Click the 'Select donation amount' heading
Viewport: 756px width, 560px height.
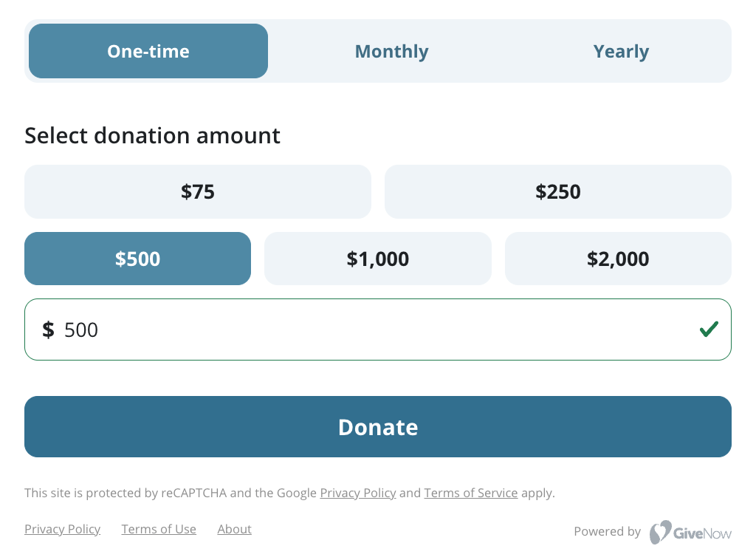(x=152, y=135)
